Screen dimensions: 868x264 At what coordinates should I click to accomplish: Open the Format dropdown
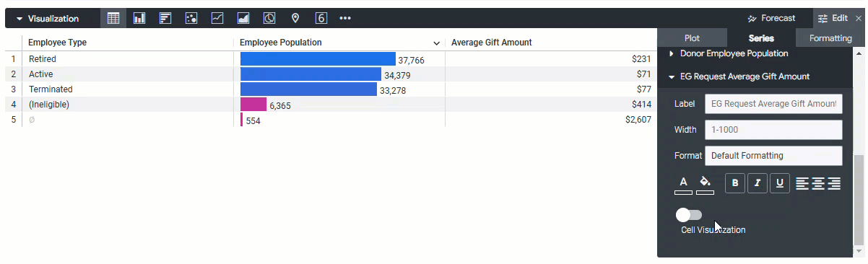(x=773, y=156)
